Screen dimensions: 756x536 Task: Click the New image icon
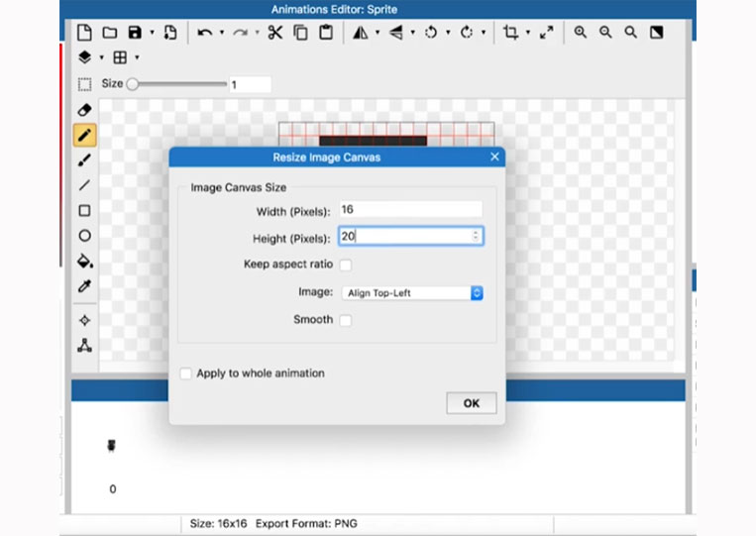coord(84,33)
